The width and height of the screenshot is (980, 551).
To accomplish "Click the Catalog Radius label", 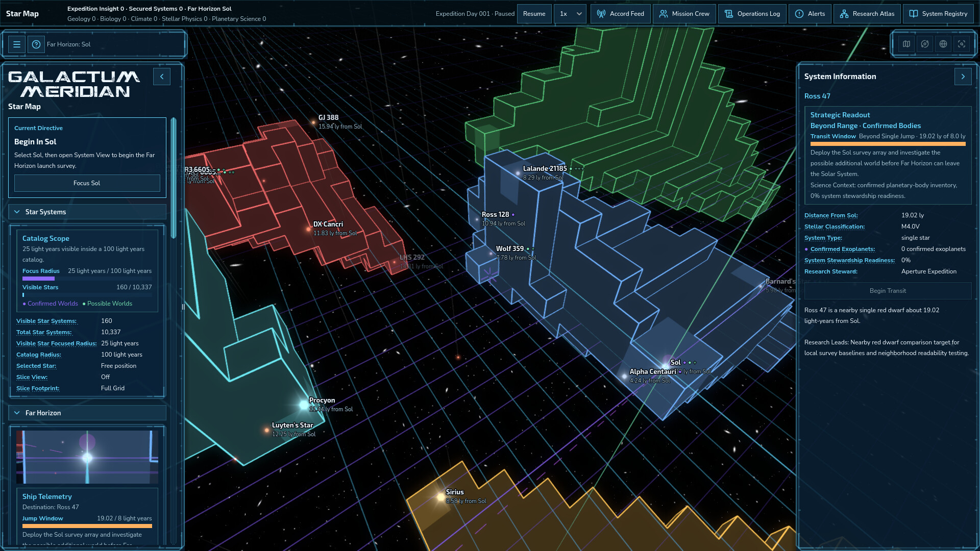I will 39,355.
